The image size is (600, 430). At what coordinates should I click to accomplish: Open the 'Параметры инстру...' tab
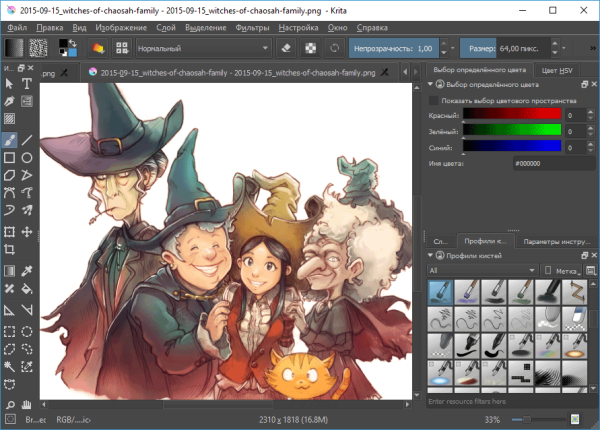pos(556,242)
